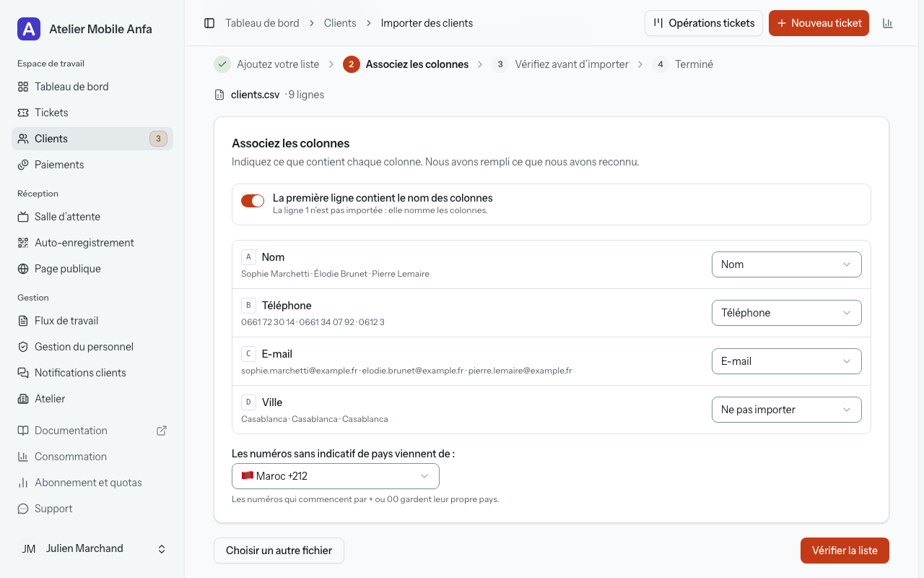Image resolution: width=924 pixels, height=578 pixels.
Task: Click the Salle d'attente TV icon
Action: coord(23,217)
